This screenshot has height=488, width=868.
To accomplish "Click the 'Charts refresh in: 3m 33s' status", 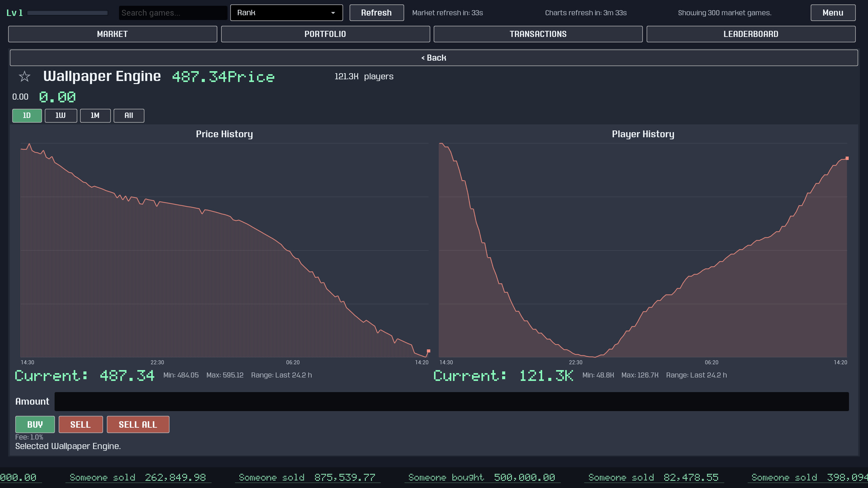I will pos(586,13).
